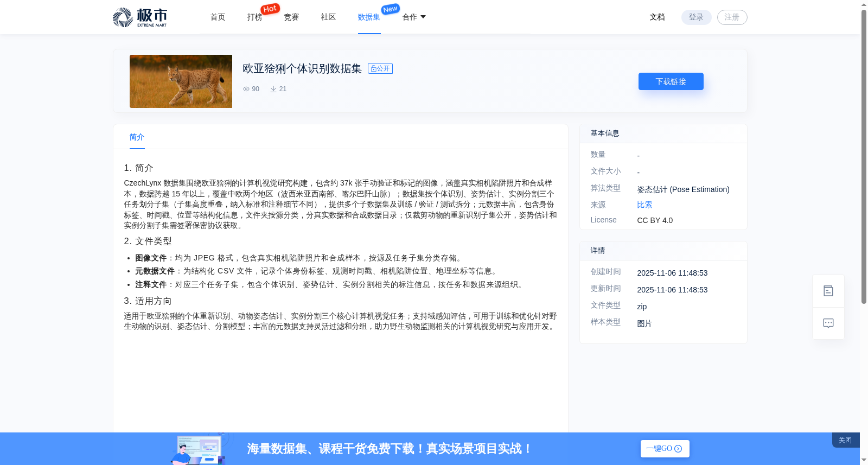Click the chat feedback icon in floating sidebar
This screenshot has height=465, width=868.
[828, 323]
